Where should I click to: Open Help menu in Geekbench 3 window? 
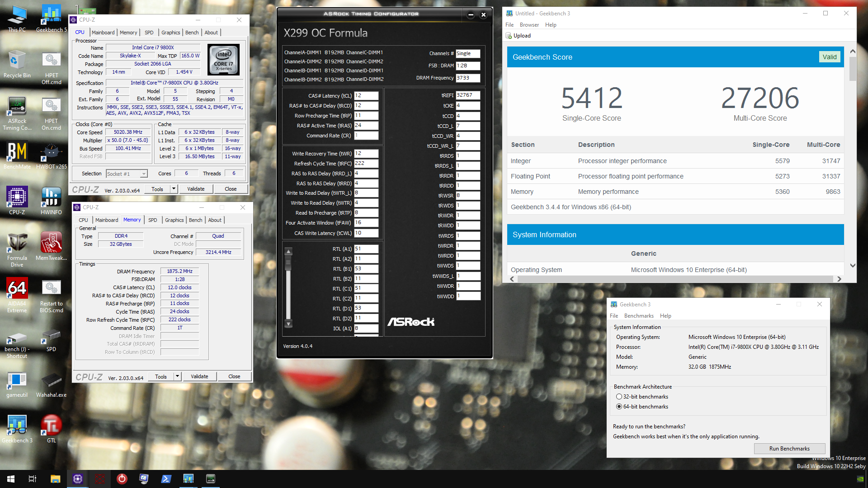(x=665, y=316)
